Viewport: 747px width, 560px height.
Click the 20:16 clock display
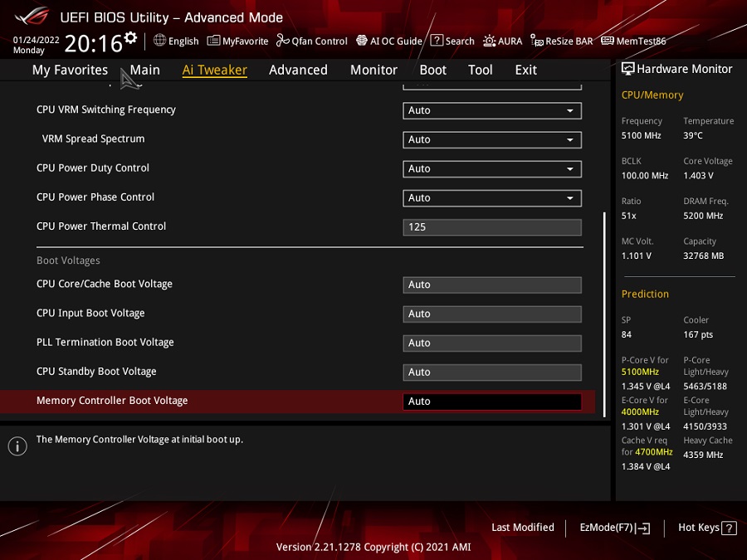coord(94,43)
